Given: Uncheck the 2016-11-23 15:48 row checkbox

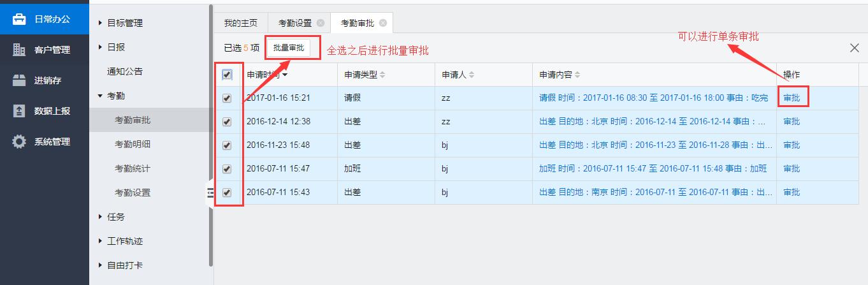Looking at the screenshot, I should pyautogui.click(x=227, y=145).
